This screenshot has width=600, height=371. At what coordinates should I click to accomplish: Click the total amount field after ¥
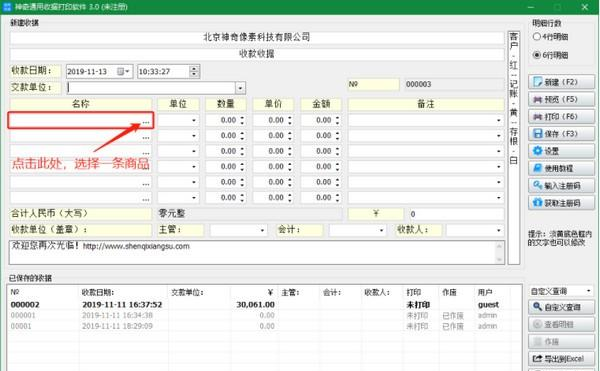click(456, 214)
